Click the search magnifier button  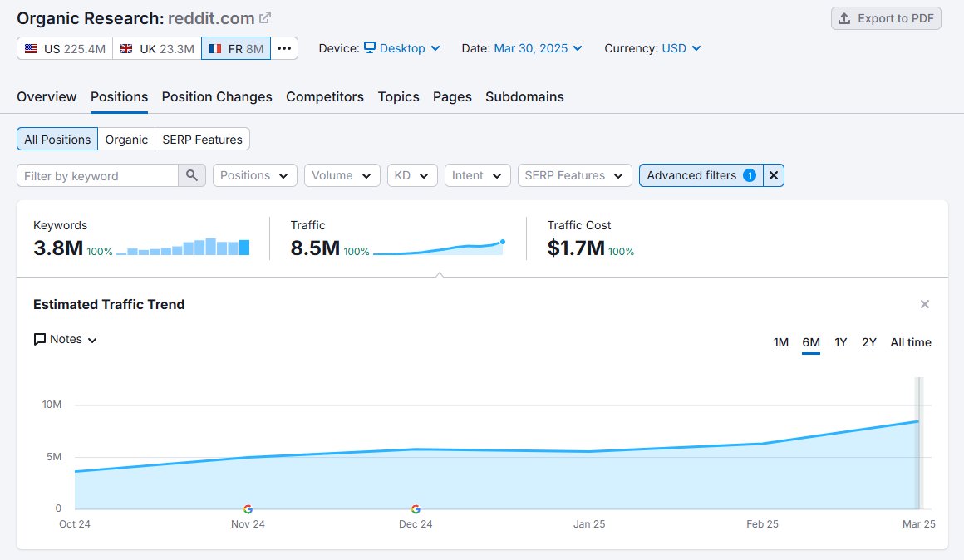coord(192,175)
